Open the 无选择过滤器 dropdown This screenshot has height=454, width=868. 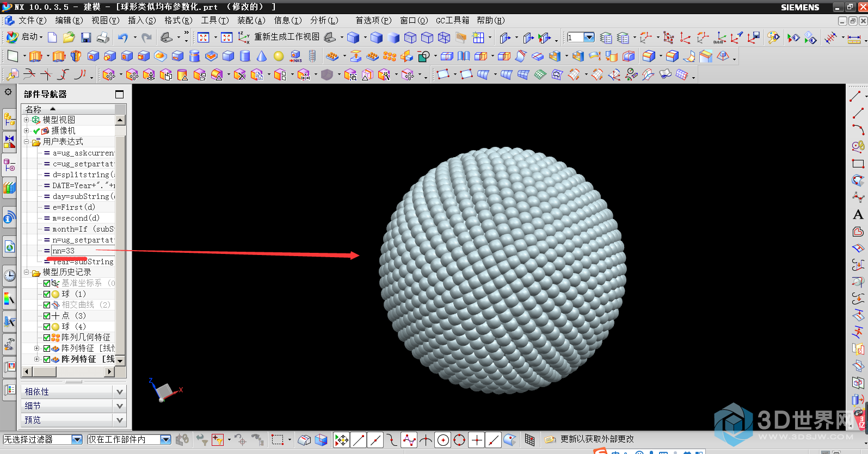point(77,439)
